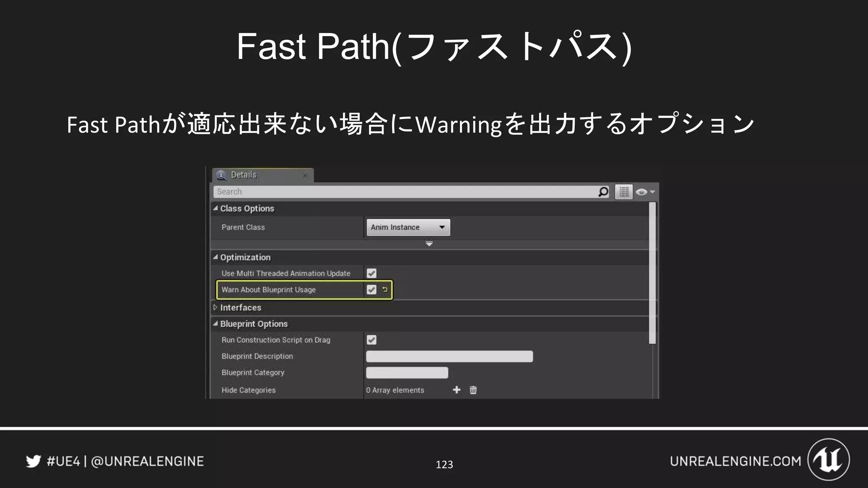Open the property matrix grid view button
The image size is (868, 488).
point(624,192)
